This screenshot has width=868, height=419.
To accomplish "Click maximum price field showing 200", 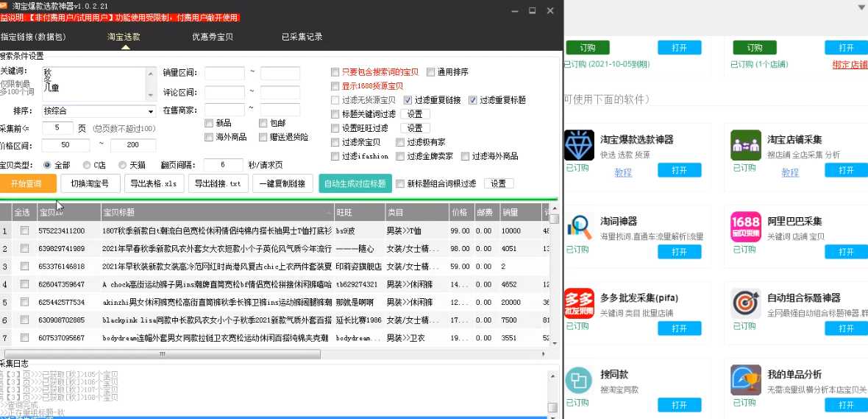I will [x=133, y=145].
